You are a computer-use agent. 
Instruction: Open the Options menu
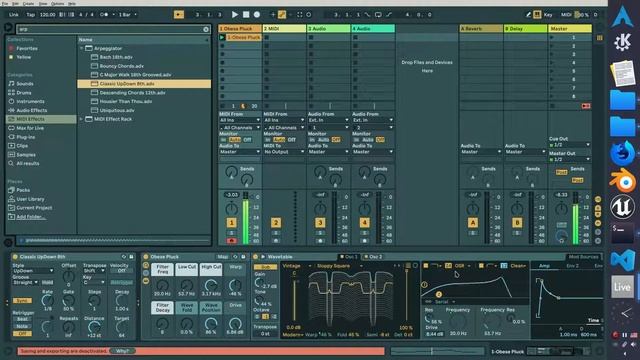click(x=58, y=3)
